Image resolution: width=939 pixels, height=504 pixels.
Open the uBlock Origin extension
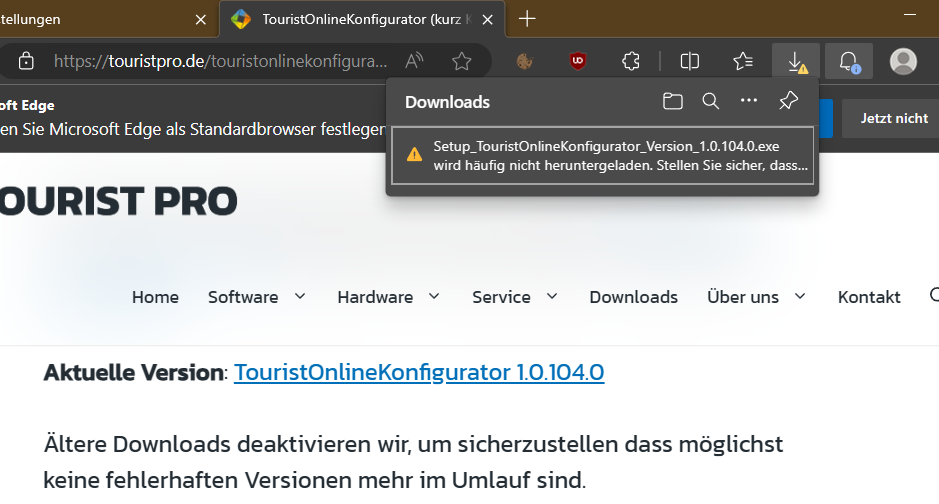click(x=577, y=61)
